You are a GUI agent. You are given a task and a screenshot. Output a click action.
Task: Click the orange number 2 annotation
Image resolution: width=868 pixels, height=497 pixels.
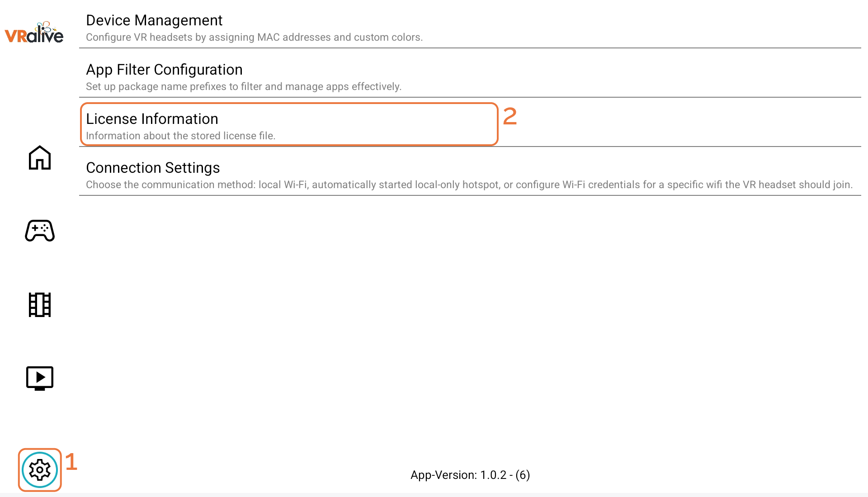(x=510, y=117)
